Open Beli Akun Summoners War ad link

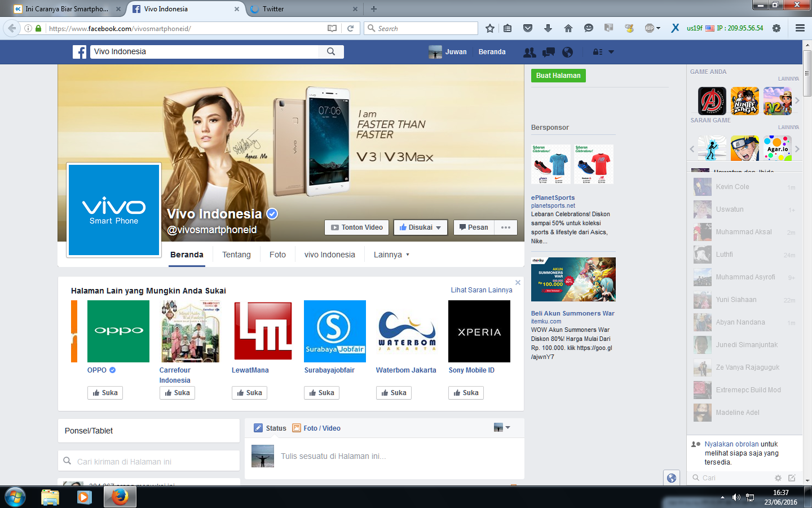(x=572, y=313)
